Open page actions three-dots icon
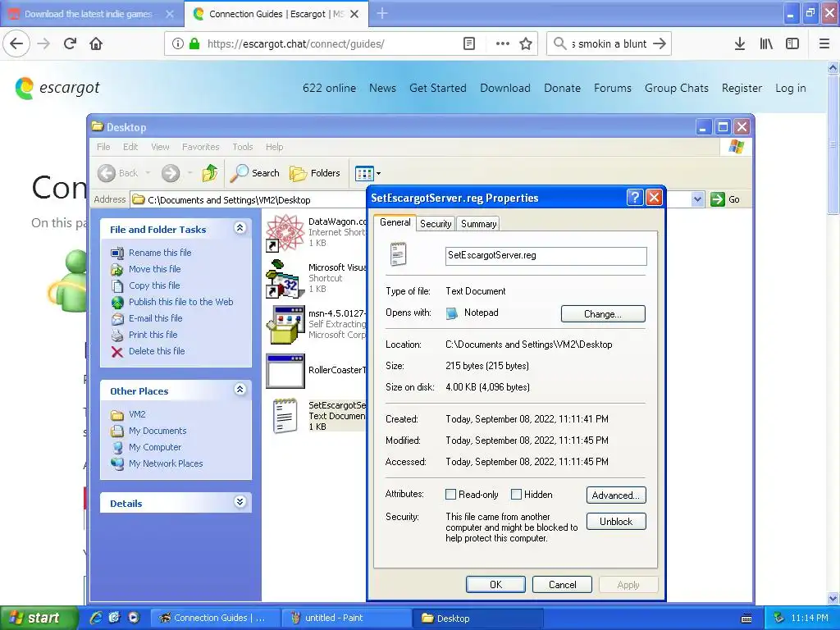The height and width of the screenshot is (630, 840). coord(502,43)
